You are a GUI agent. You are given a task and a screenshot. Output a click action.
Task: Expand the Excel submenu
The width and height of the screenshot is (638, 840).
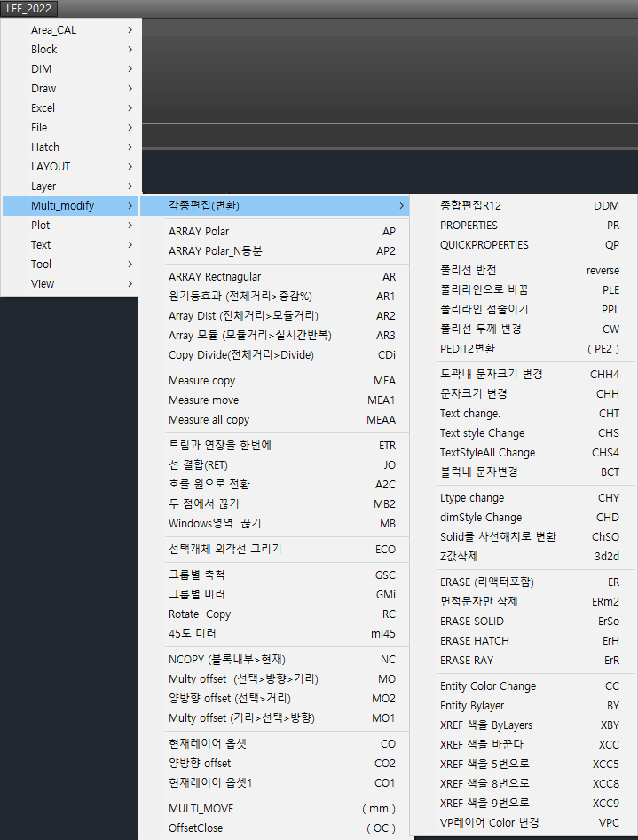click(x=71, y=108)
